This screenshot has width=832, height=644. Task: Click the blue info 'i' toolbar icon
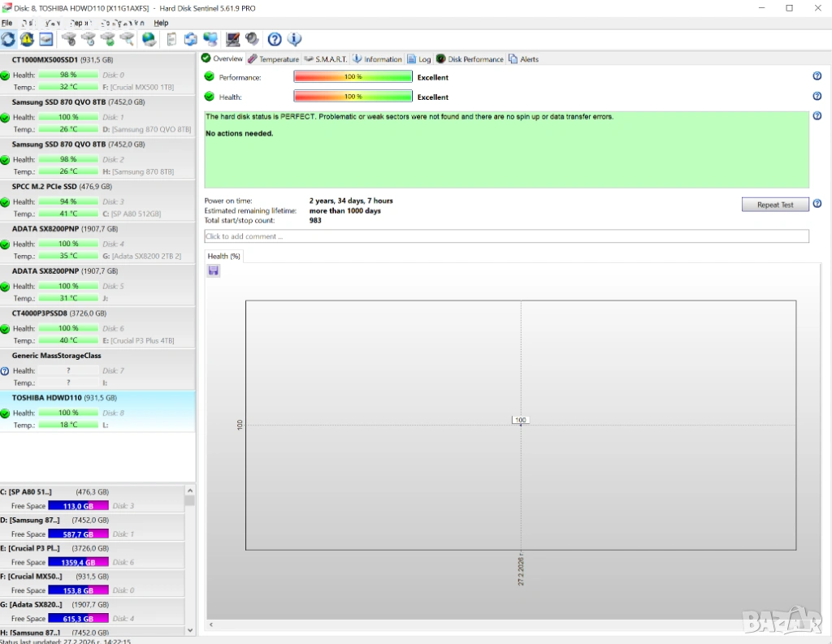click(x=294, y=39)
